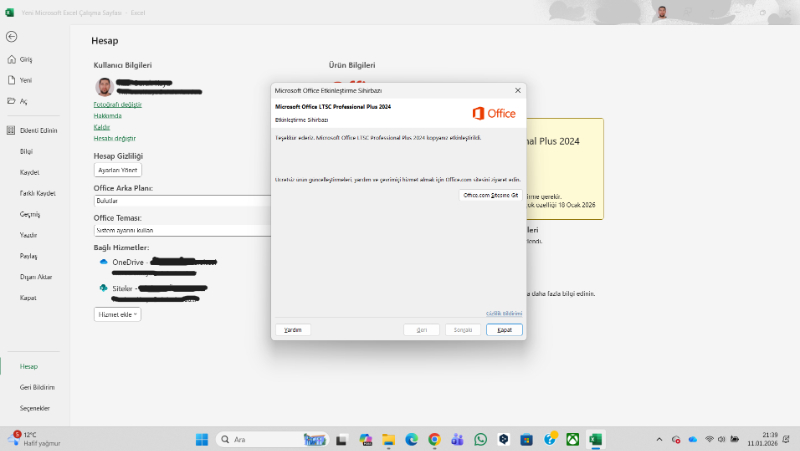Click the Aç folder icon
This screenshot has width=800, height=451.
(11, 101)
